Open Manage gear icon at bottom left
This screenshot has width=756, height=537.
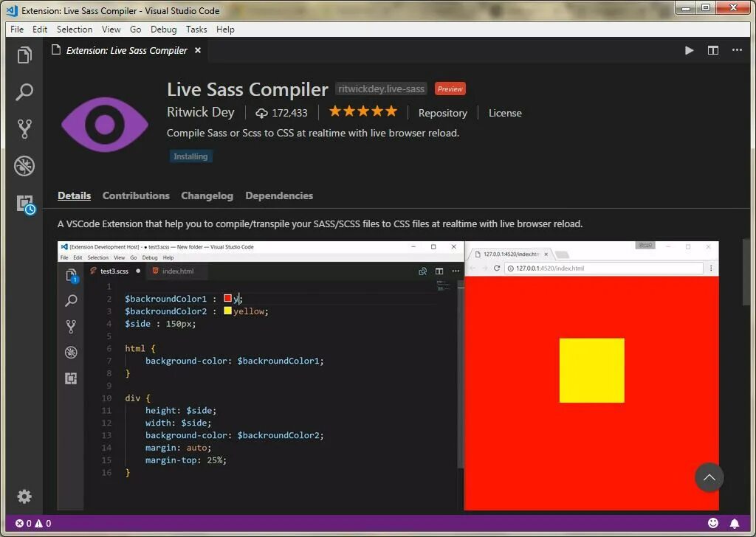pyautogui.click(x=24, y=496)
